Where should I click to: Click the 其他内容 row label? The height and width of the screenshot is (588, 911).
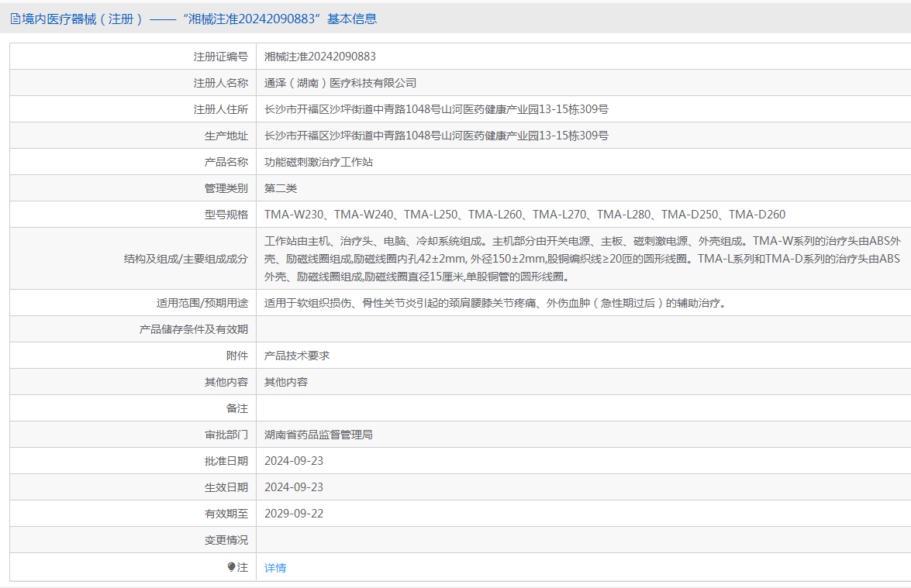(226, 382)
